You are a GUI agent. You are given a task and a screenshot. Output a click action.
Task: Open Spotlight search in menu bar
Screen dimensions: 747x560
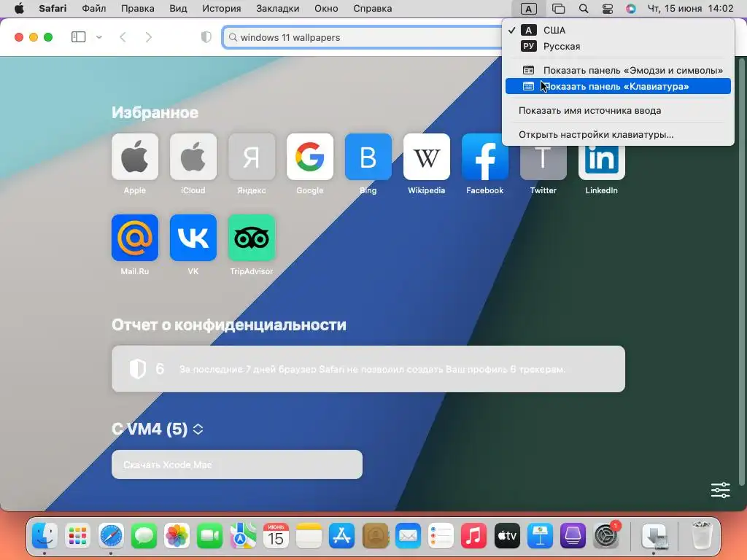coord(583,9)
